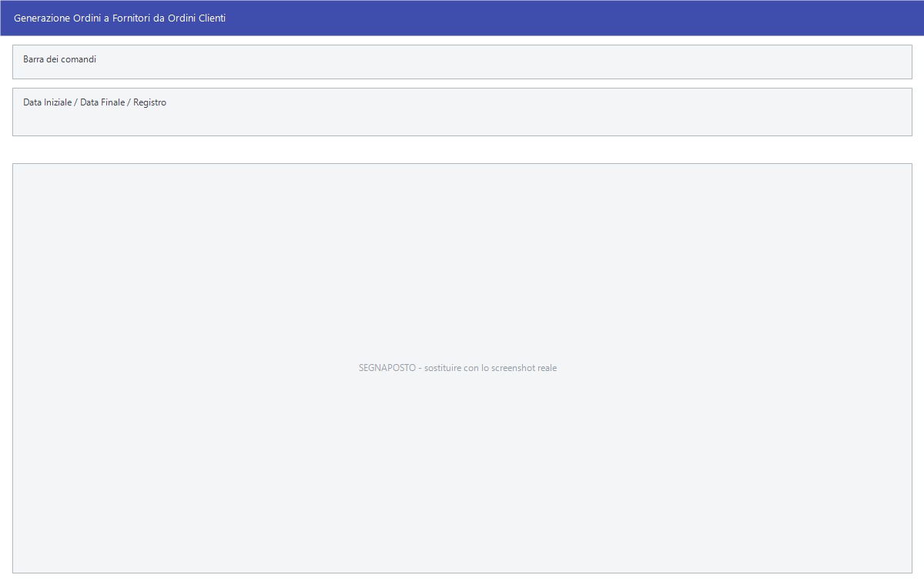Click the "Data Iniziale / Data Finale / Registro" label

[95, 102]
